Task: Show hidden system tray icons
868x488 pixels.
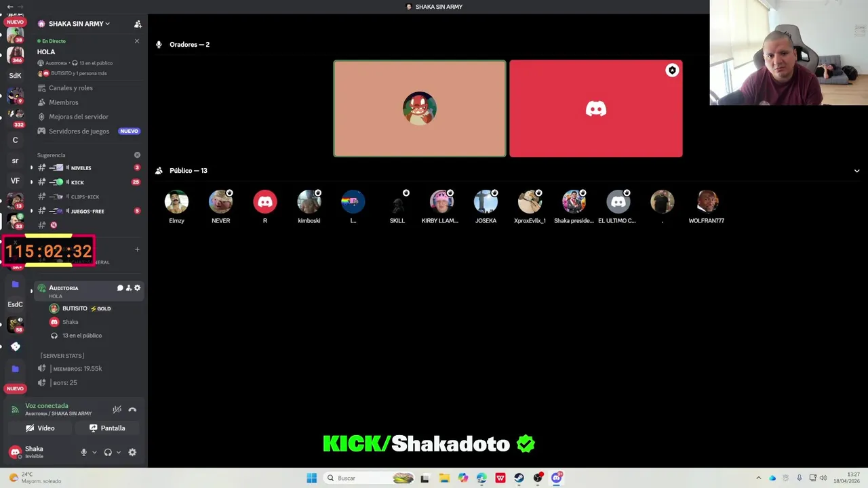Action: click(758, 478)
